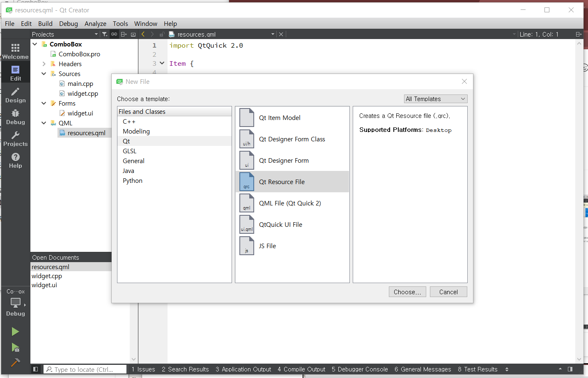Open output pane selector arrows
588x378 pixels.
[x=507, y=369]
